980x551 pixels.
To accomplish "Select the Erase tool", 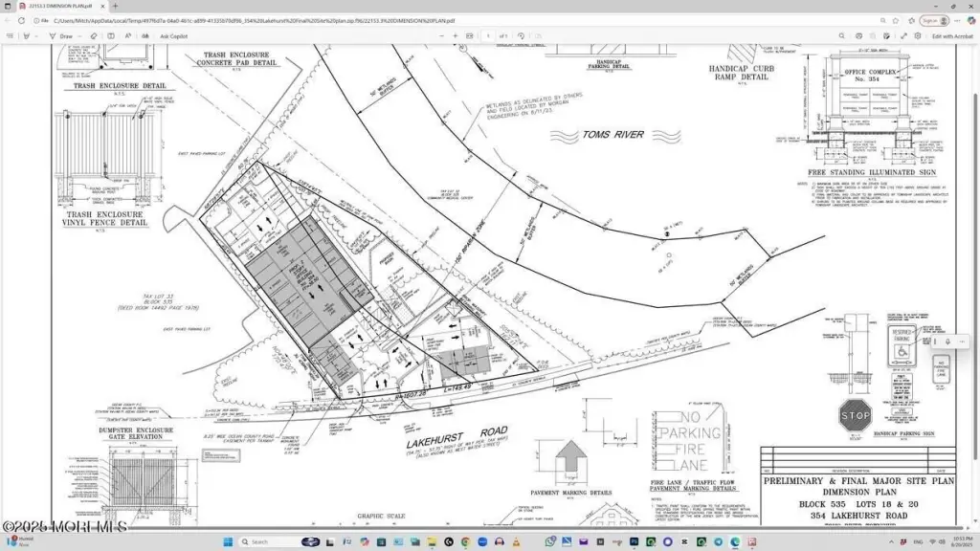I will tap(94, 35).
